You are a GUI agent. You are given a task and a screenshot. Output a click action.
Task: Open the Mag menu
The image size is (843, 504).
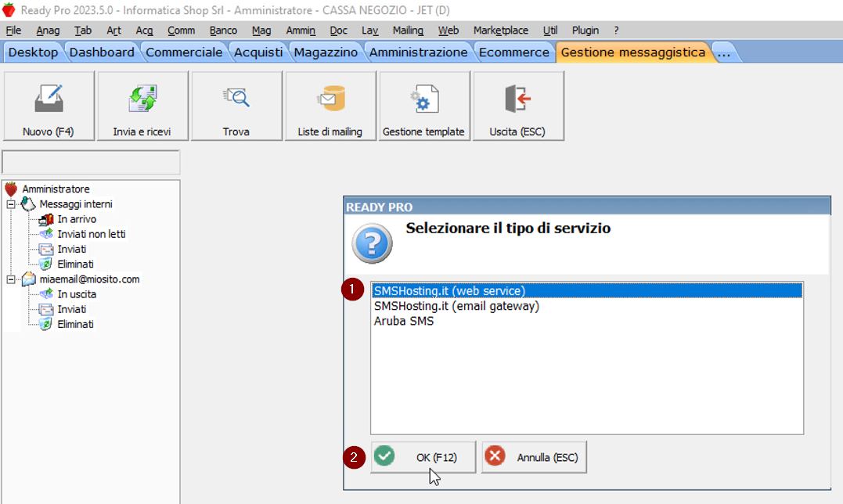coord(261,31)
